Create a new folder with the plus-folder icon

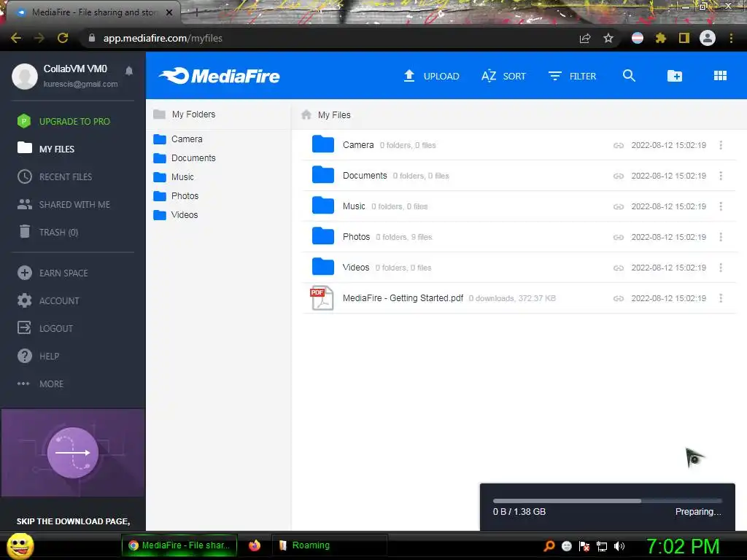click(674, 76)
